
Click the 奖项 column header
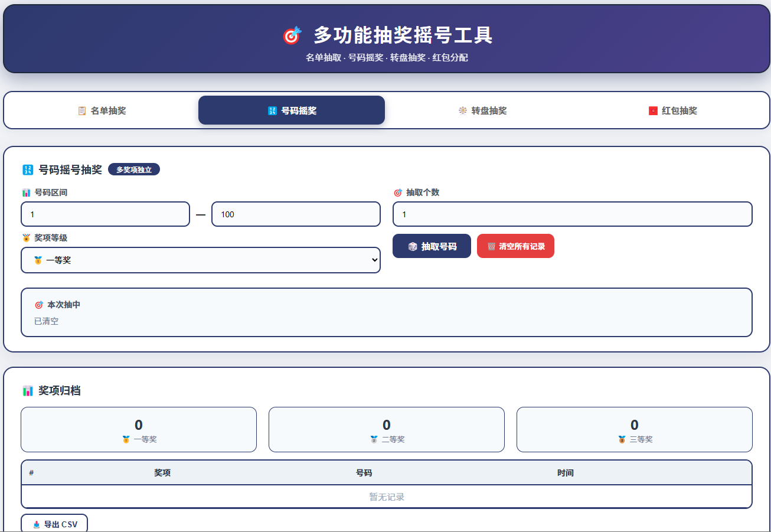(162, 473)
